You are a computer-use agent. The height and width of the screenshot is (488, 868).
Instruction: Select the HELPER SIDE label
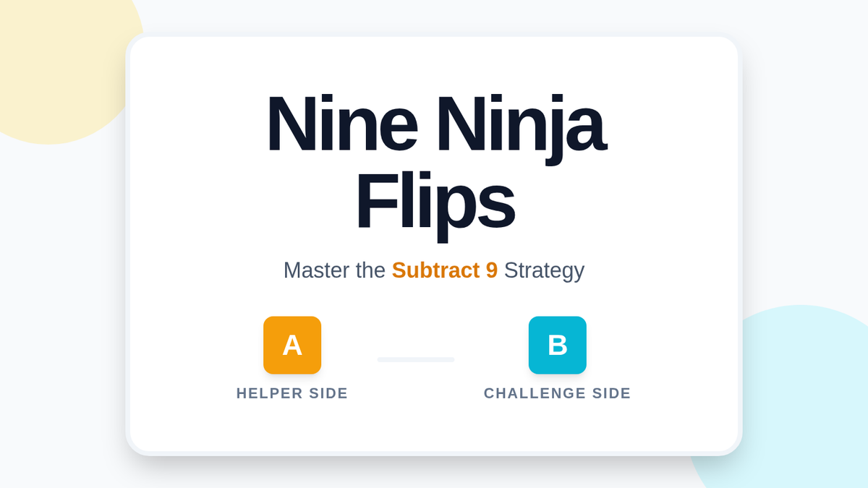(292, 393)
